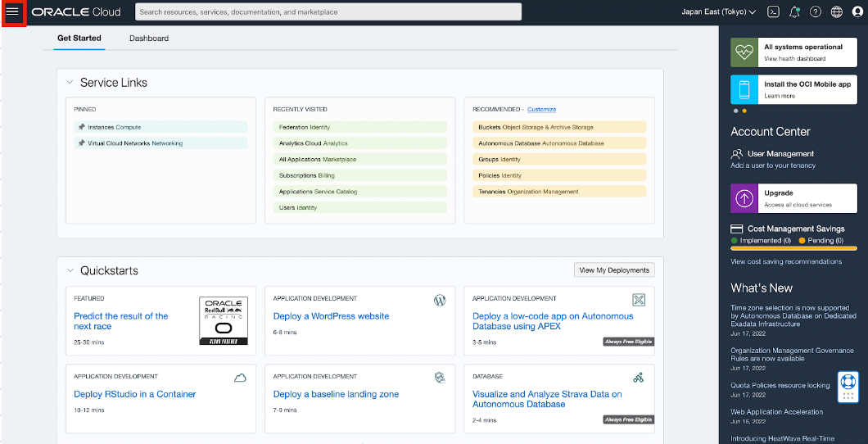The width and height of the screenshot is (868, 444).
Task: Click the language globe icon
Action: pyautogui.click(x=836, y=12)
